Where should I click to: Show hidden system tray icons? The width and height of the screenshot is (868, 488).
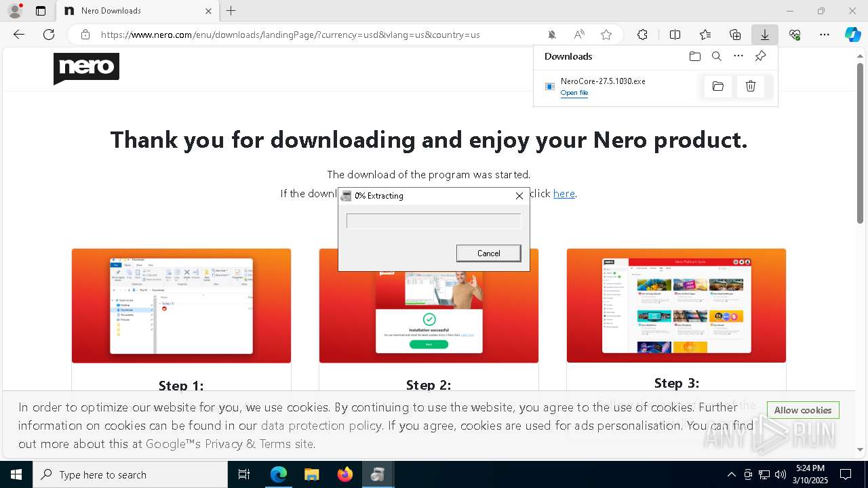click(731, 474)
